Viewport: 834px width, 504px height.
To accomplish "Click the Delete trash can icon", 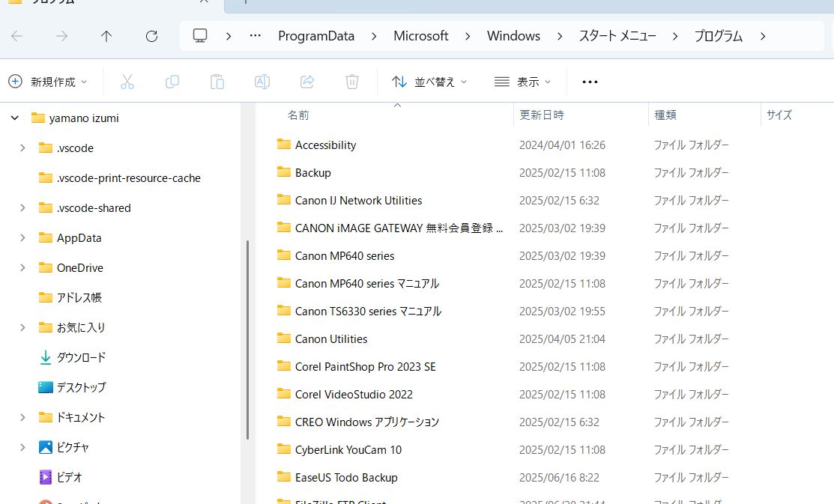I will (x=352, y=82).
